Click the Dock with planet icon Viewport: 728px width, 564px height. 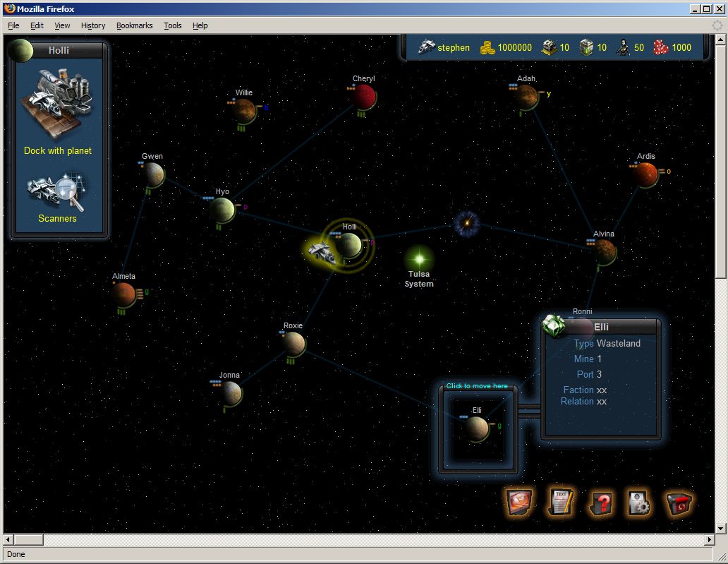(56, 104)
